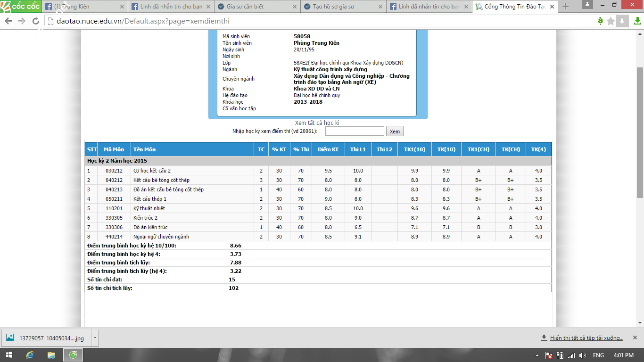Bookmark this page with the star icon
The width and height of the screenshot is (644, 362).
pos(611,21)
